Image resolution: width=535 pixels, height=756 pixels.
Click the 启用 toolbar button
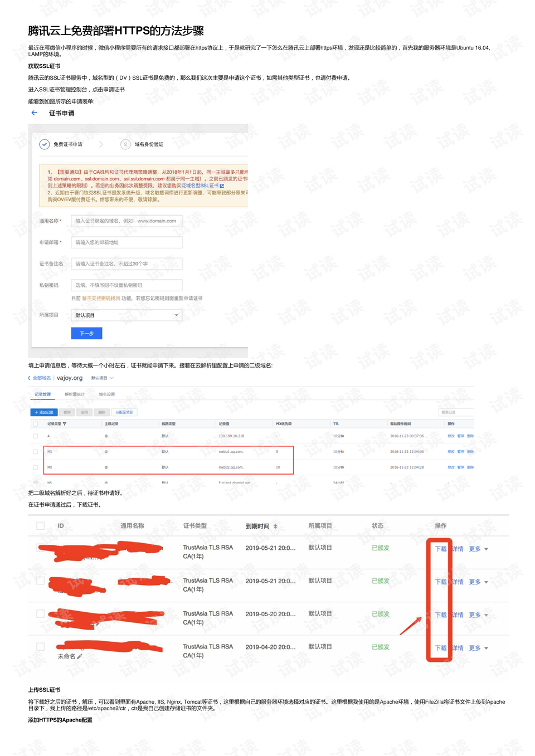(84, 412)
